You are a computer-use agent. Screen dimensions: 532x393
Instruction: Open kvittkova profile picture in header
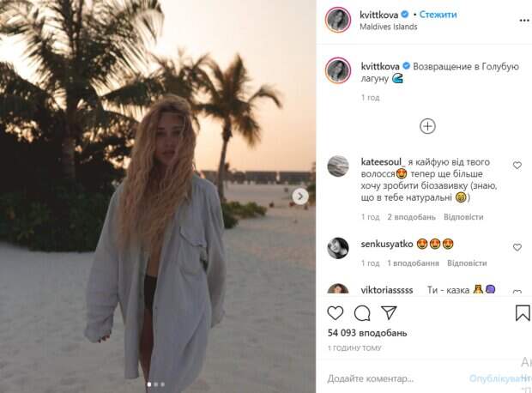(338, 20)
